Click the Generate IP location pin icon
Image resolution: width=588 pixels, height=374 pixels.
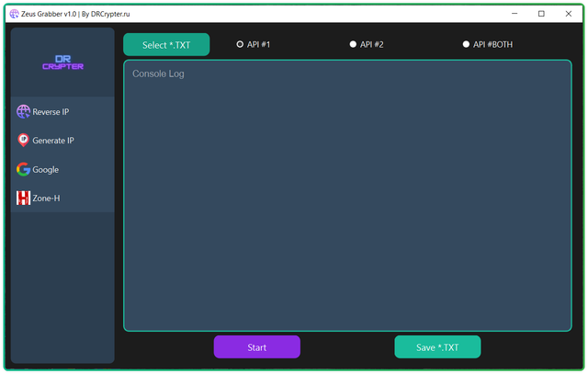[x=23, y=141]
